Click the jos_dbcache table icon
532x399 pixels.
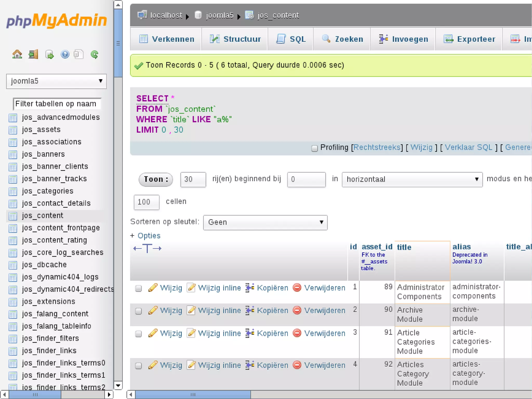13,265
